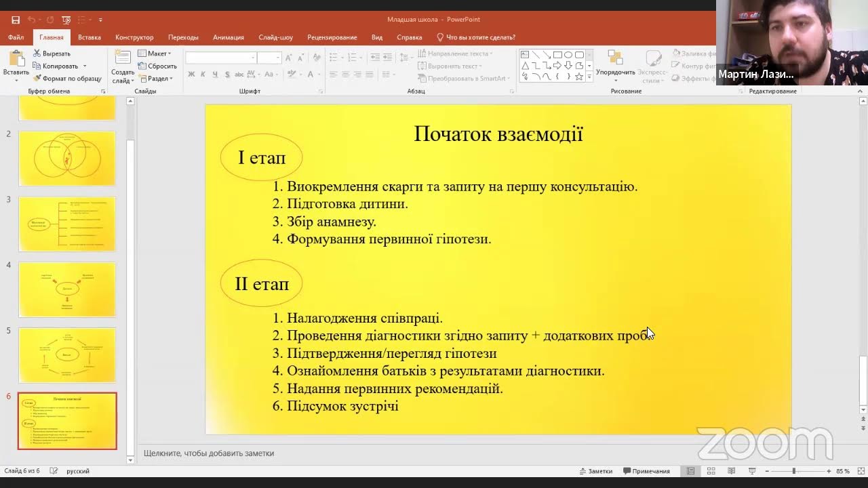Viewport: 868px width, 488px height.
Task: Switch to the Конструктор tab
Action: point(134,37)
